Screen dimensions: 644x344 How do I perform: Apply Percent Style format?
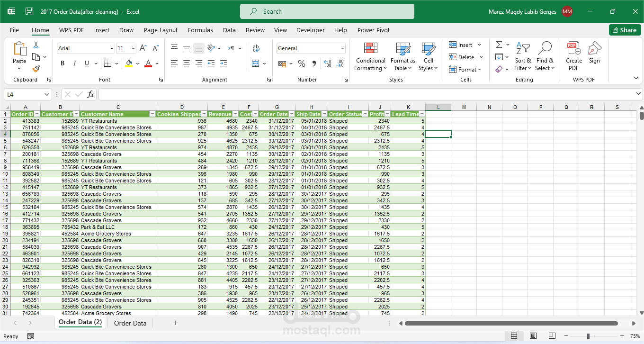(301, 63)
